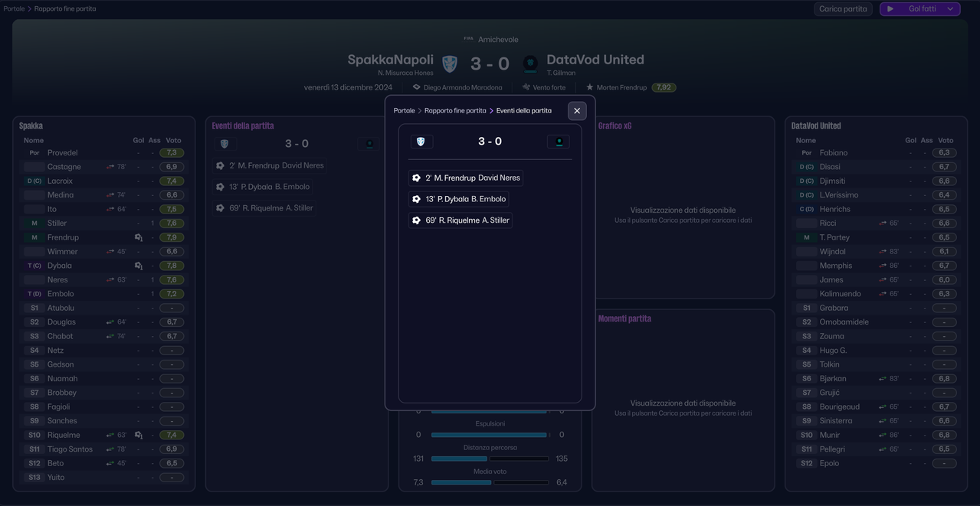
Task: Close the Eventi della partita dialog
Action: pyautogui.click(x=577, y=111)
